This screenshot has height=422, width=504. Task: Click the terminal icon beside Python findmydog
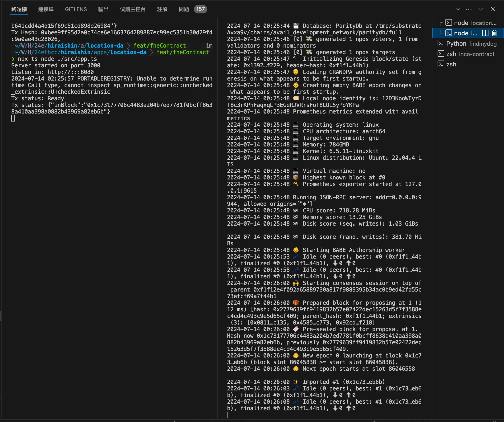(x=441, y=43)
